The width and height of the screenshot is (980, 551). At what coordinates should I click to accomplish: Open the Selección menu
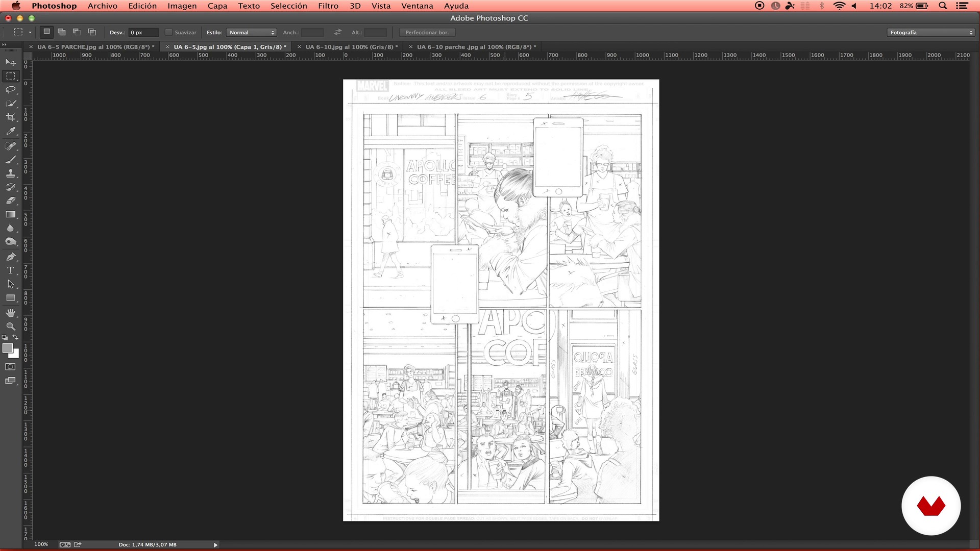[x=289, y=6]
